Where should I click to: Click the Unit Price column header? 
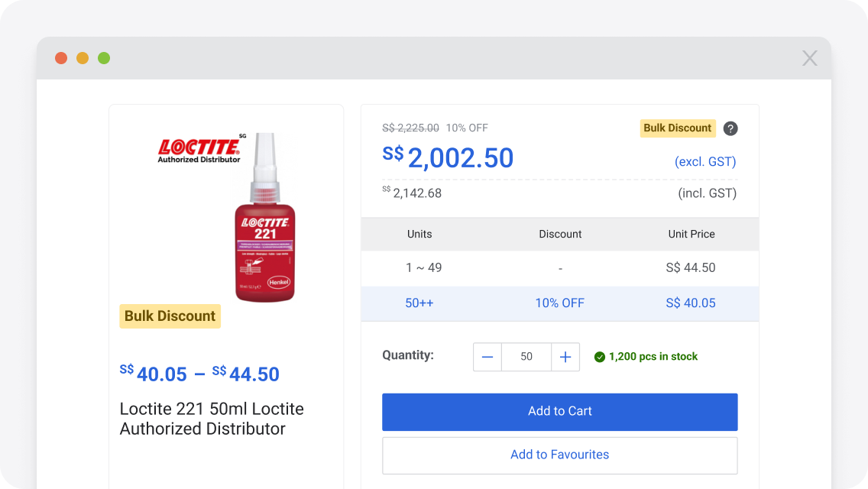coord(691,235)
